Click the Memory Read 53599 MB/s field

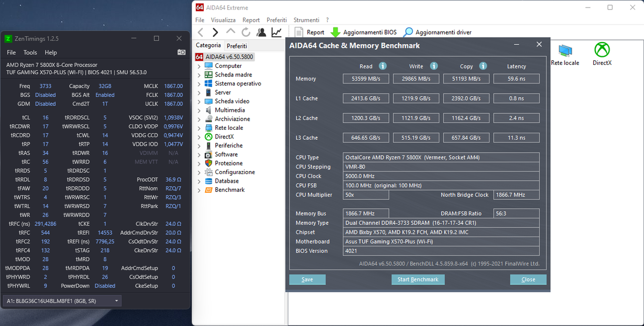point(366,78)
